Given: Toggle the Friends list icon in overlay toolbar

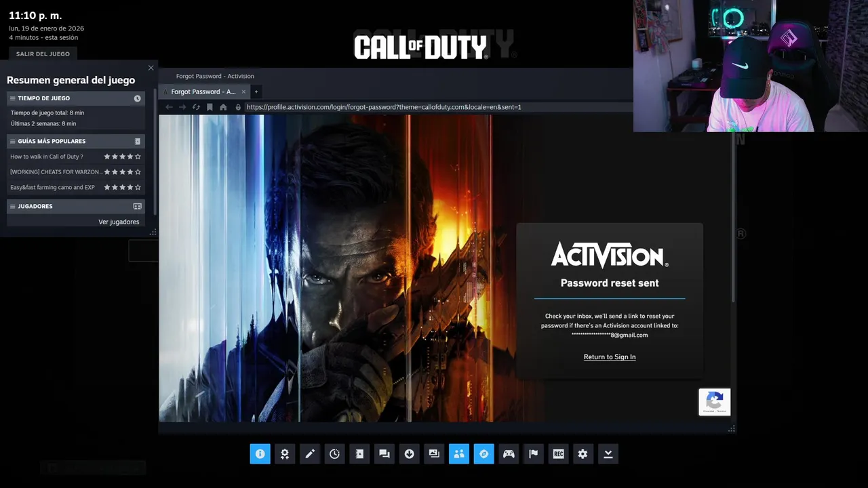Looking at the screenshot, I should point(459,454).
